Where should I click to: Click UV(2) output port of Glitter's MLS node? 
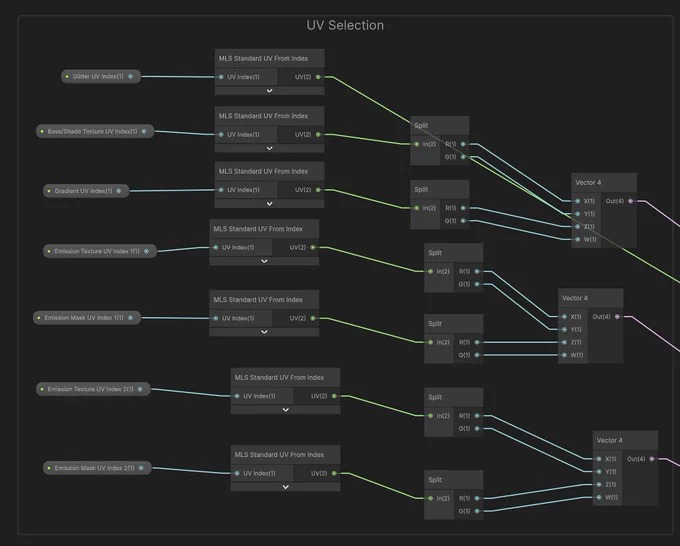[x=318, y=77]
